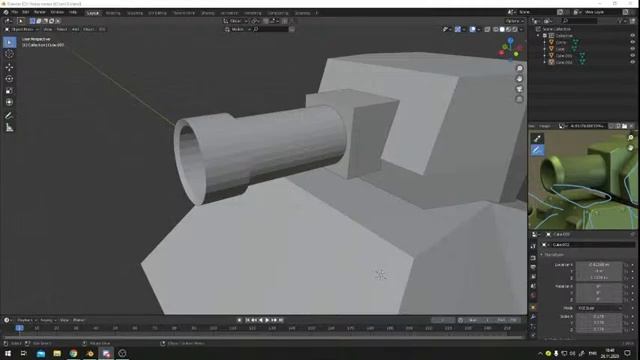Toggle viewport overlays button
The width and height of the screenshot is (640, 360).
click(472, 29)
